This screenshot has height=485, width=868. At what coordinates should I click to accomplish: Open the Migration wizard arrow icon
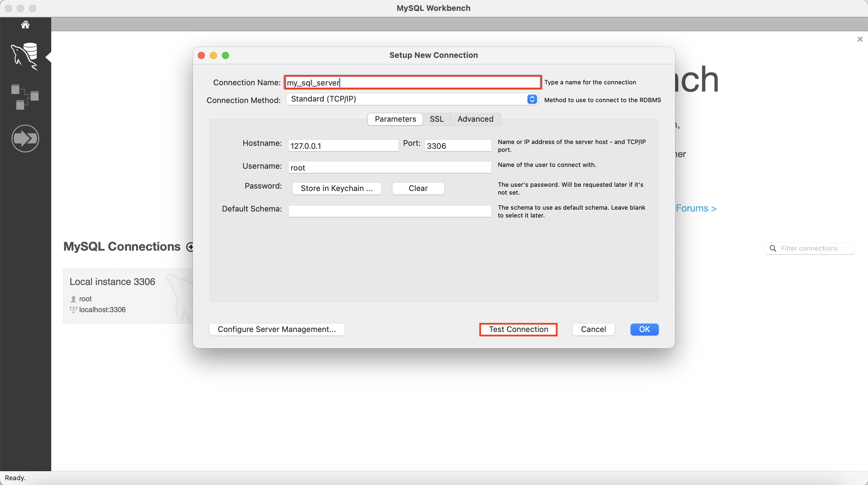coord(25,139)
